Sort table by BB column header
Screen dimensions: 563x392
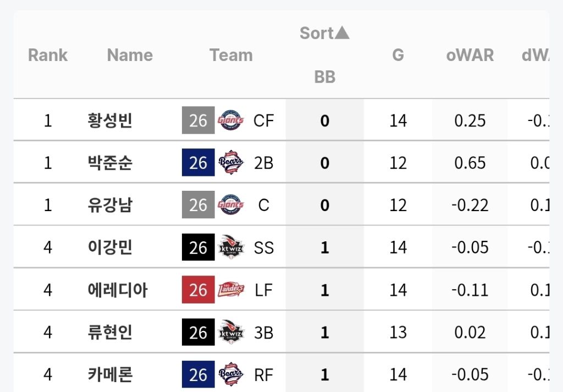[x=324, y=77]
